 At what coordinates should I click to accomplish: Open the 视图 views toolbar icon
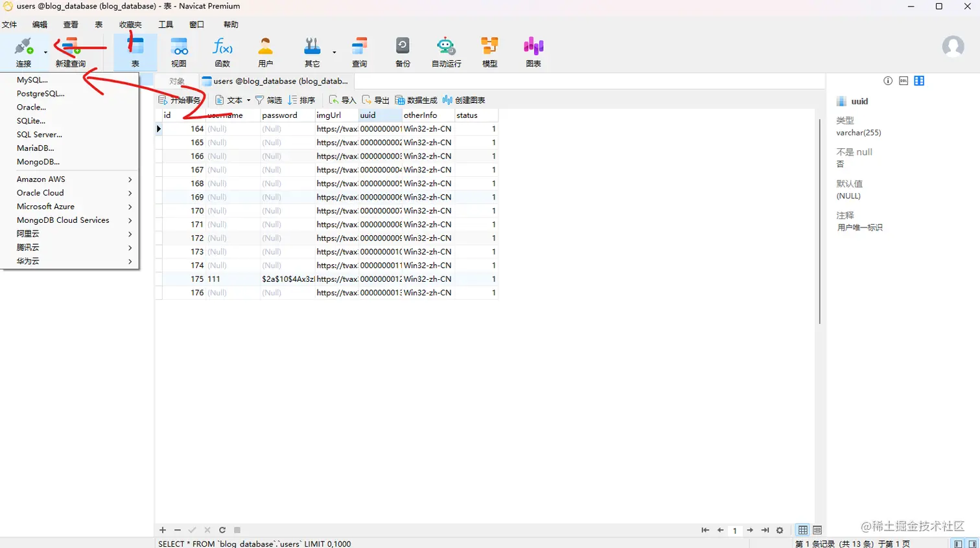pyautogui.click(x=179, y=52)
